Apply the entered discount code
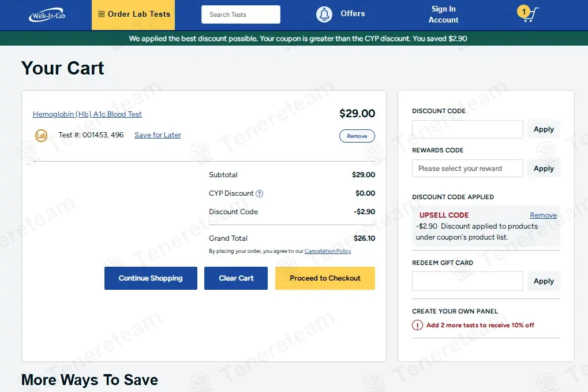This screenshot has width=588, height=392. tap(544, 129)
